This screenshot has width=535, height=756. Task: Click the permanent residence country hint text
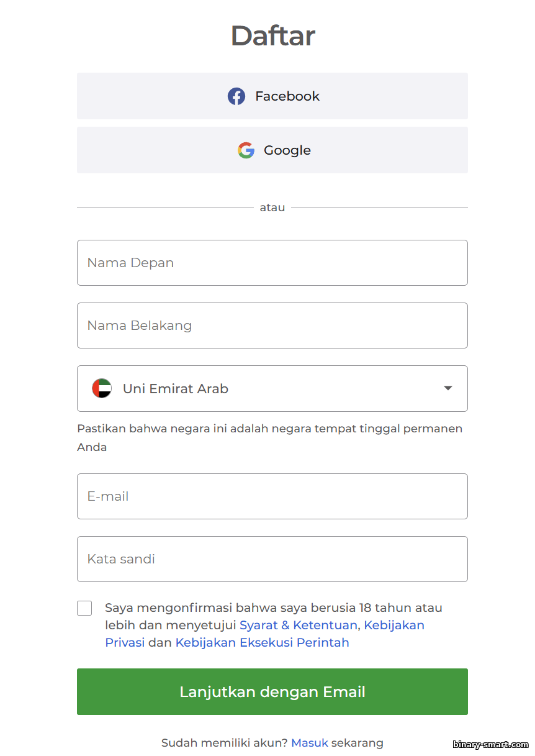click(x=269, y=429)
